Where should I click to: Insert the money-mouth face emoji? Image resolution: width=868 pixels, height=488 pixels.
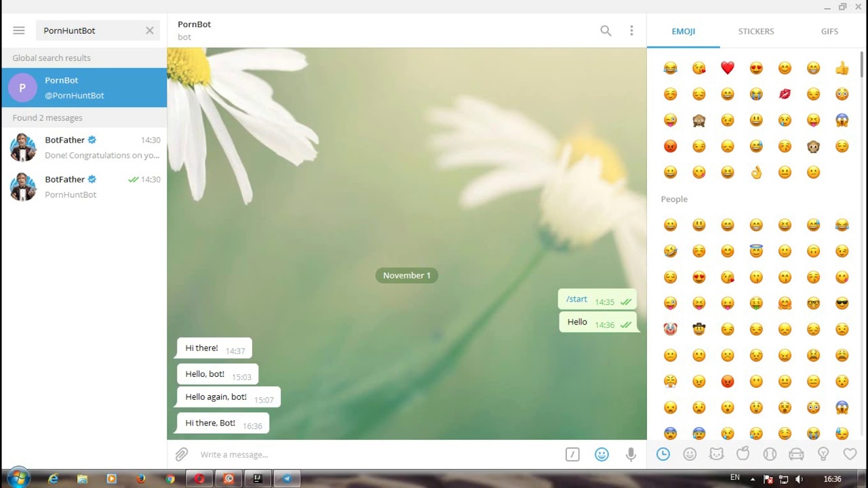point(756,303)
